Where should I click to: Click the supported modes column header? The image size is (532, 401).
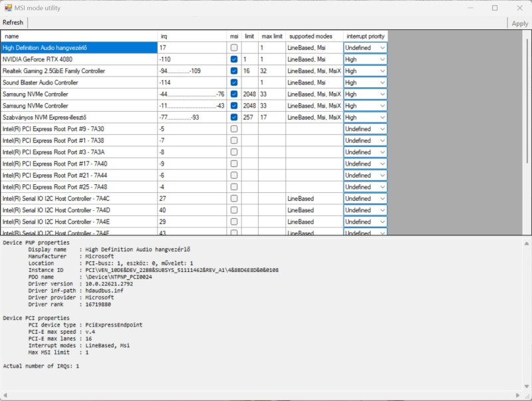point(314,37)
